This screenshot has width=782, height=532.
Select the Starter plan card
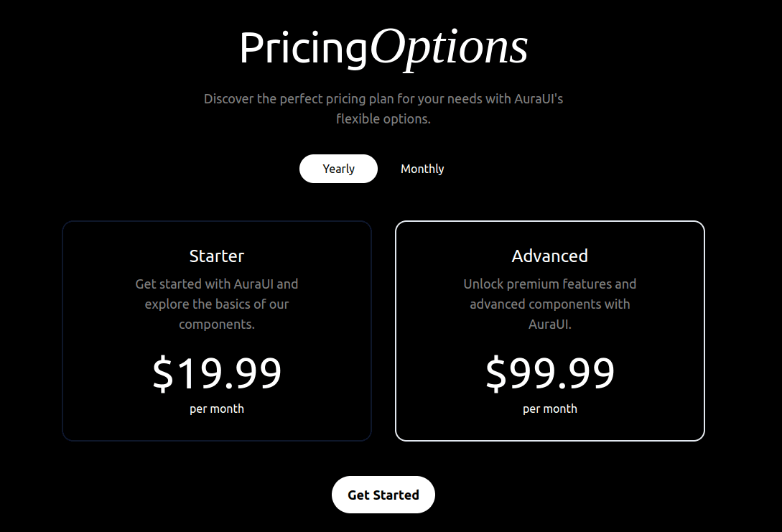tap(216, 331)
